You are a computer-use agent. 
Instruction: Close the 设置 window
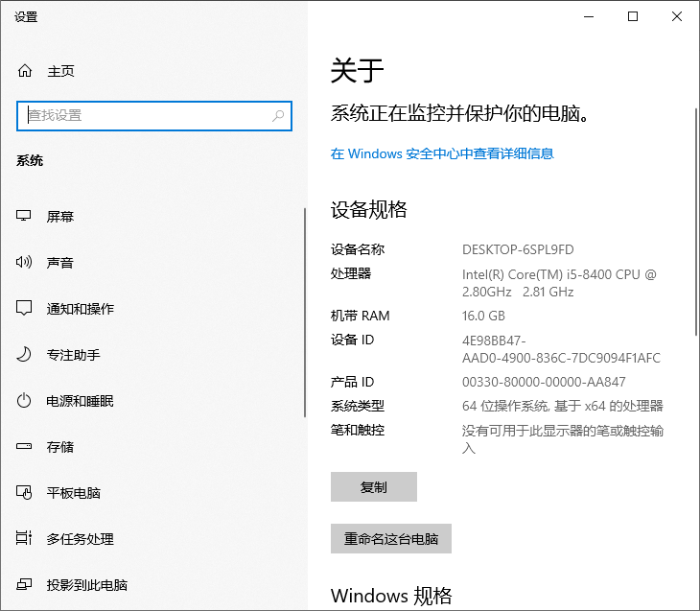[677, 16]
